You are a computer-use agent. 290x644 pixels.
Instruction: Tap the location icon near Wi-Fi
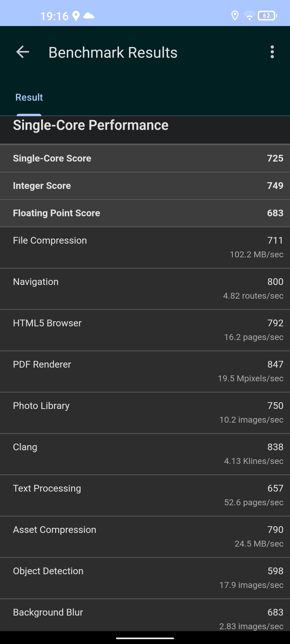pyautogui.click(x=235, y=16)
